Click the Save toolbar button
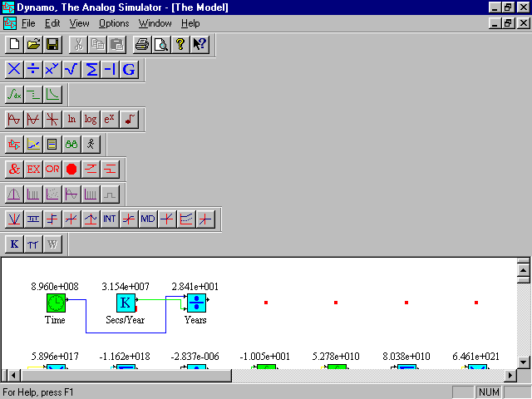 click(52, 44)
